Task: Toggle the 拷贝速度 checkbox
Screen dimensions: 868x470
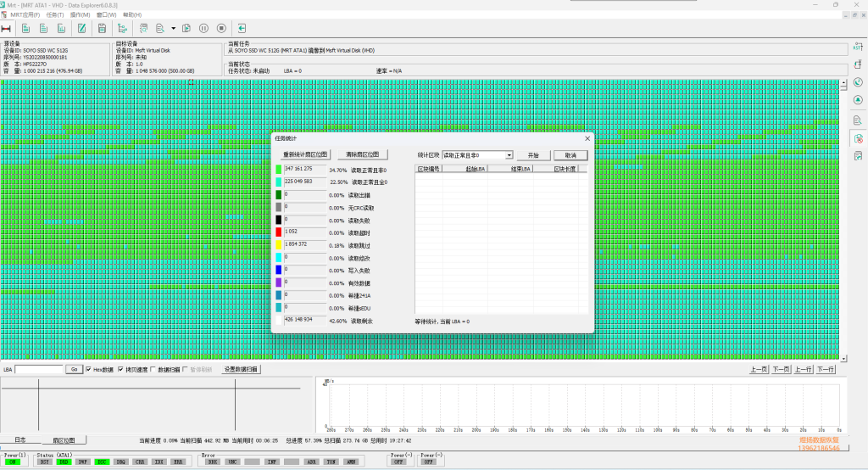Action: (120, 370)
